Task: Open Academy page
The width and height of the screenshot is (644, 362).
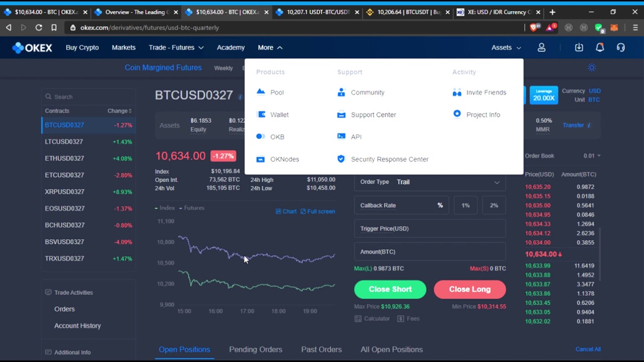Action: tap(231, 47)
